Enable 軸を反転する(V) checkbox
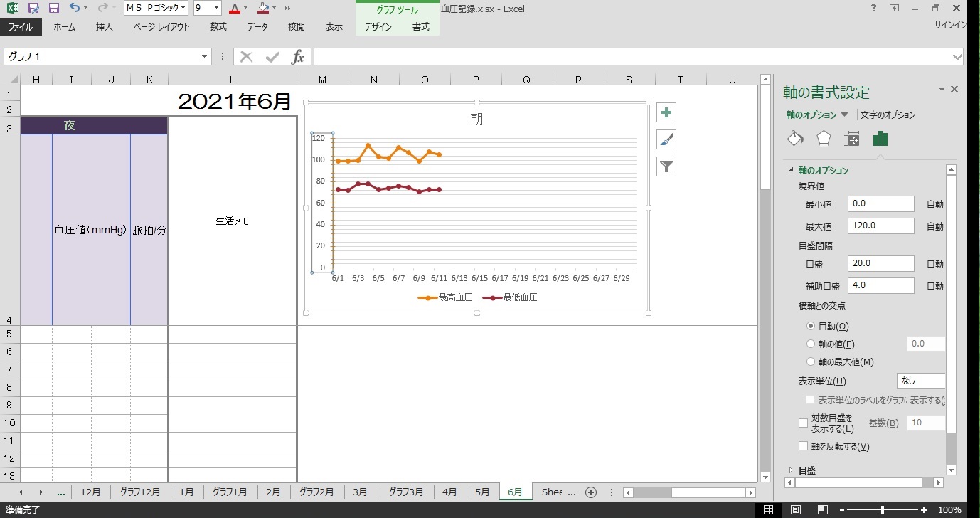Viewport: 980px width, 518px height. click(803, 446)
